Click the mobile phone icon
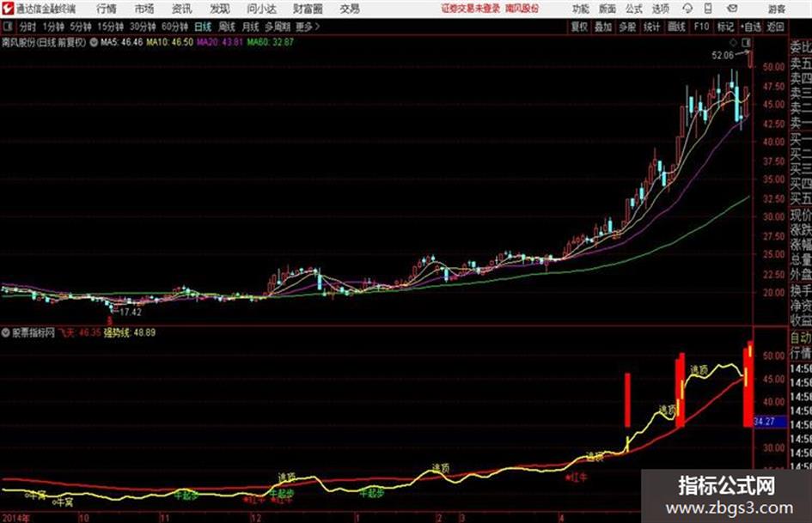Viewport: 812px width, 523px height. pyautogui.click(x=708, y=9)
